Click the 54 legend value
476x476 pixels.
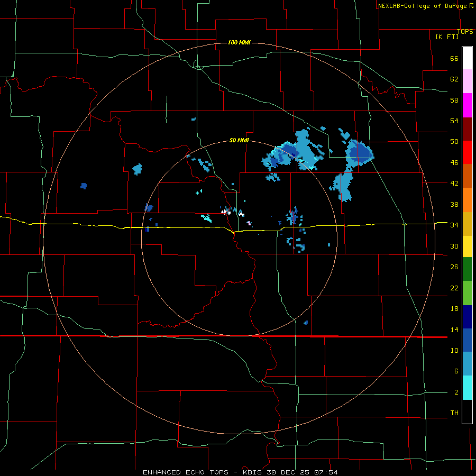pos(454,121)
